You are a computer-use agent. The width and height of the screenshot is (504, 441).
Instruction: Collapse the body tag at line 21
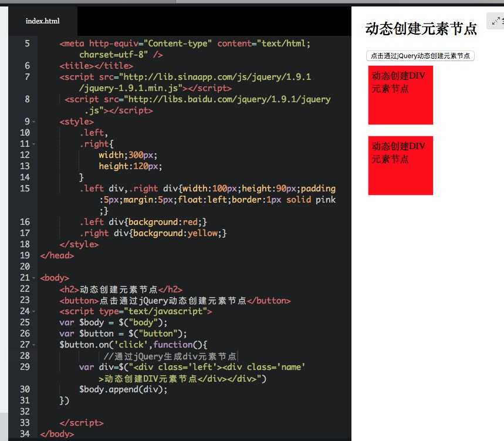tap(34, 278)
